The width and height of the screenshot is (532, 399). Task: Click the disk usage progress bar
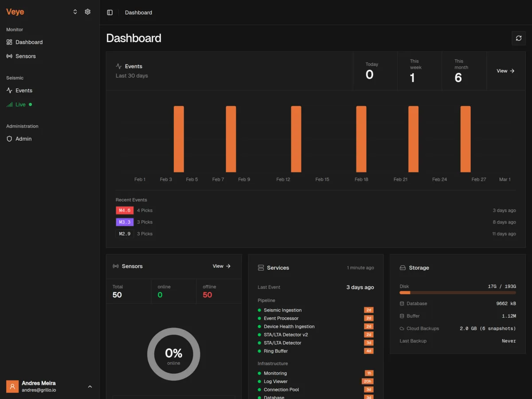point(458,293)
